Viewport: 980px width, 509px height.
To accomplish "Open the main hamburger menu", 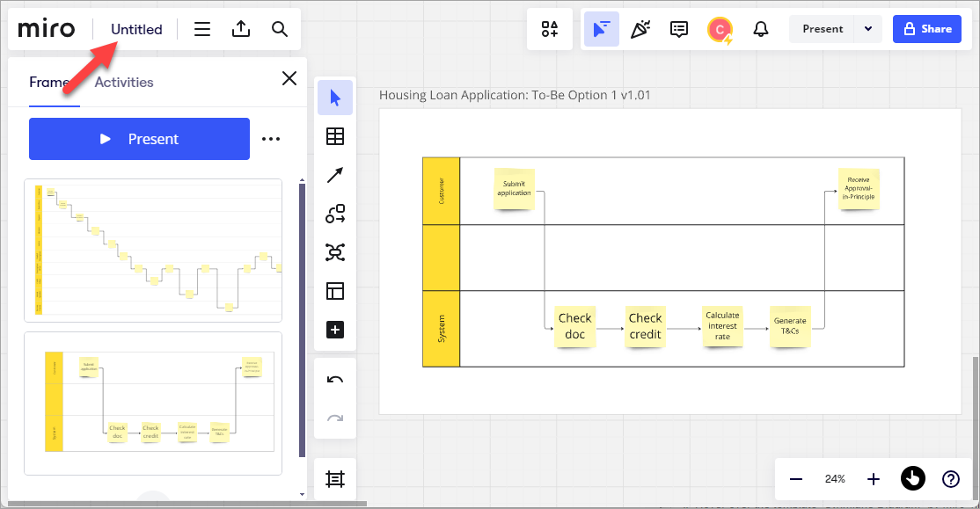I will pyautogui.click(x=202, y=29).
